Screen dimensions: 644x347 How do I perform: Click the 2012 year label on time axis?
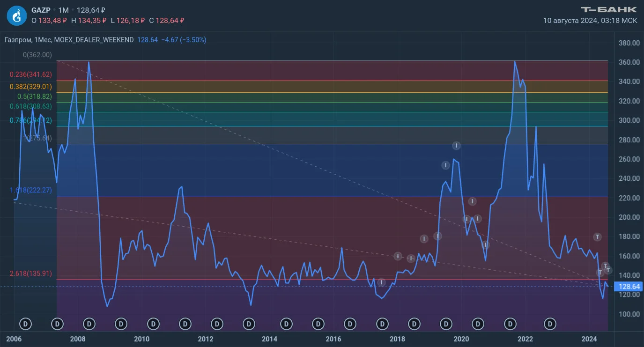[206, 339]
